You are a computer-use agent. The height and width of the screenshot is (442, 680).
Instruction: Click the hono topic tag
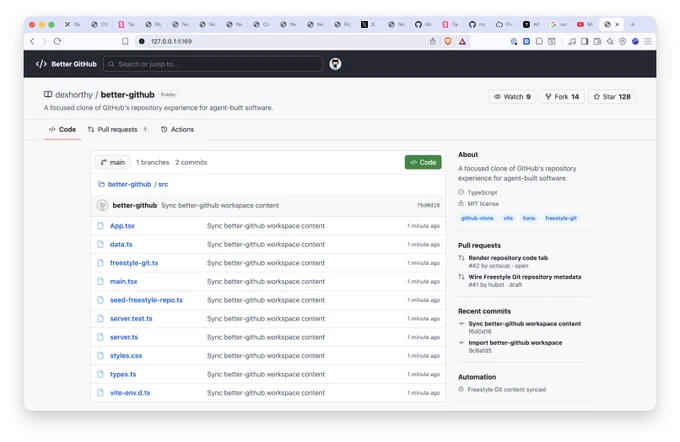click(529, 218)
